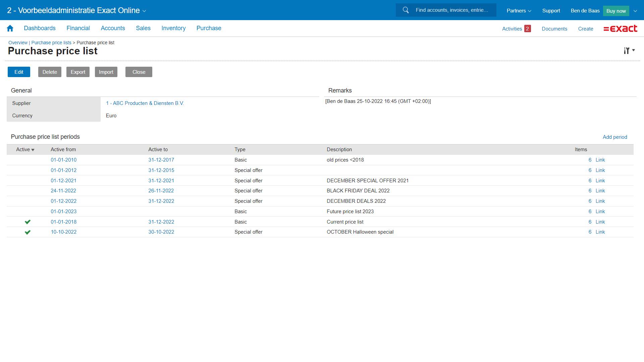Open the Partners dropdown menu
This screenshot has width=644, height=362.
point(519,11)
